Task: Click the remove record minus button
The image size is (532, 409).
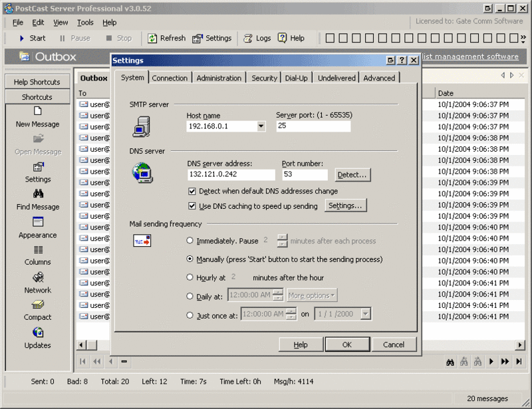Action: (124, 362)
